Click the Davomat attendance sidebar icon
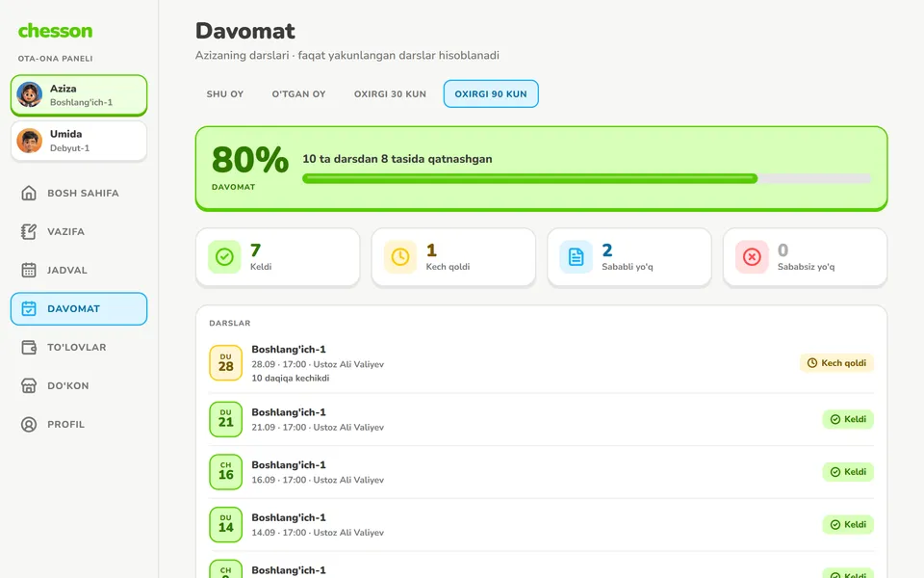The height and width of the screenshot is (578, 924). tap(29, 308)
